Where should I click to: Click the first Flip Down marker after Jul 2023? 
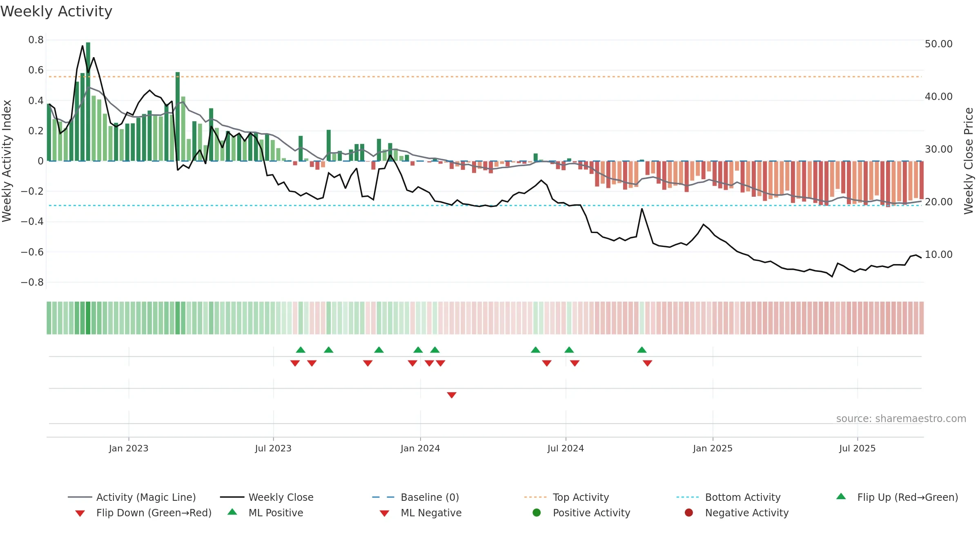coord(295,363)
